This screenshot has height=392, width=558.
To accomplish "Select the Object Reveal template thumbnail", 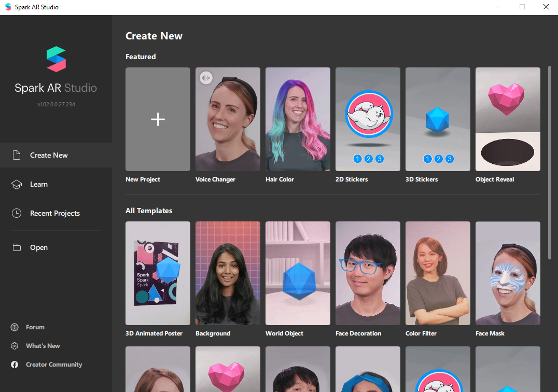I will [x=508, y=119].
